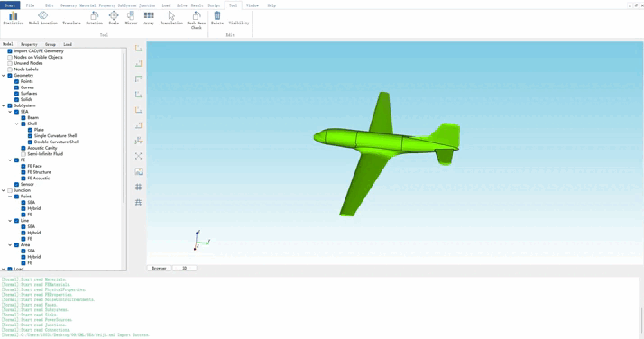Switch to the 3D view tab

tap(184, 268)
